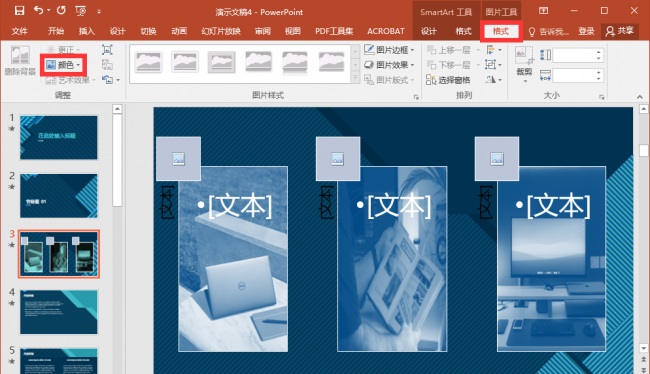Click the laptop picture in SmartArt
650x374 pixels.
point(233,259)
